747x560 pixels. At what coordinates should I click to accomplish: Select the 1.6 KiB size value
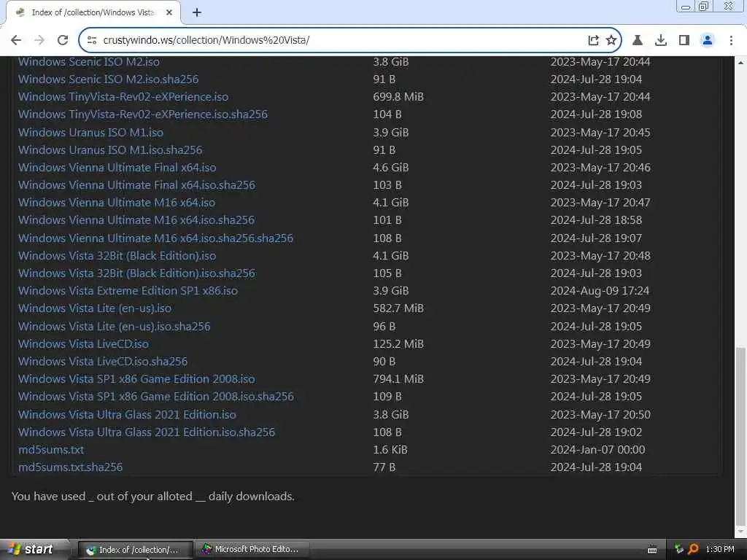click(x=390, y=450)
